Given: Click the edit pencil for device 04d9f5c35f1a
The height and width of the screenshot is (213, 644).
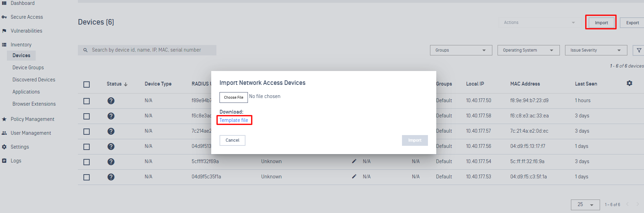Looking at the screenshot, I should click(x=354, y=177).
